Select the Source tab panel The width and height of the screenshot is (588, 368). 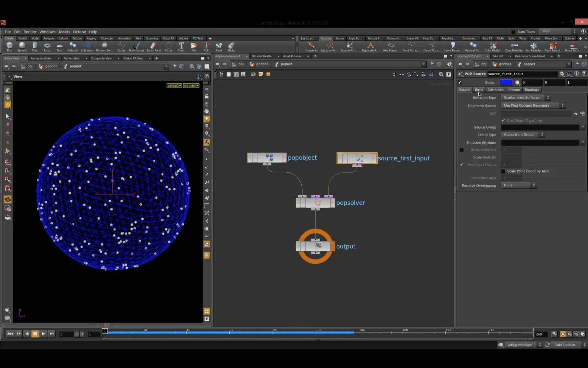[464, 90]
